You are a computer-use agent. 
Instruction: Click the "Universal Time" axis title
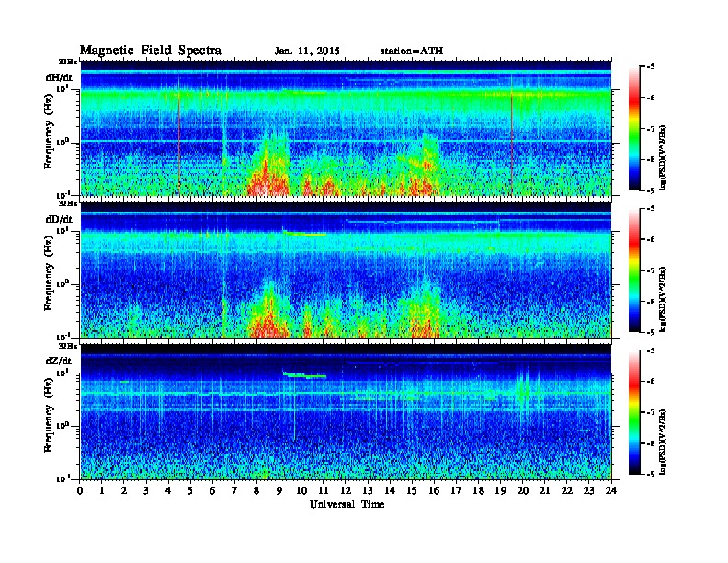pyautogui.click(x=347, y=504)
